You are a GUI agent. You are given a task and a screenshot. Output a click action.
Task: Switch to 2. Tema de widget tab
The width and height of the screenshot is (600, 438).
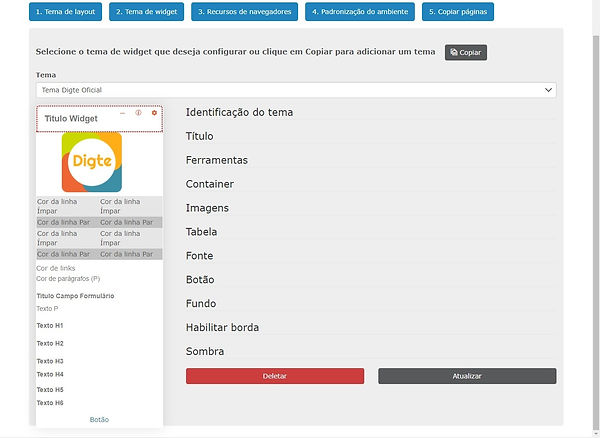pyautogui.click(x=147, y=12)
